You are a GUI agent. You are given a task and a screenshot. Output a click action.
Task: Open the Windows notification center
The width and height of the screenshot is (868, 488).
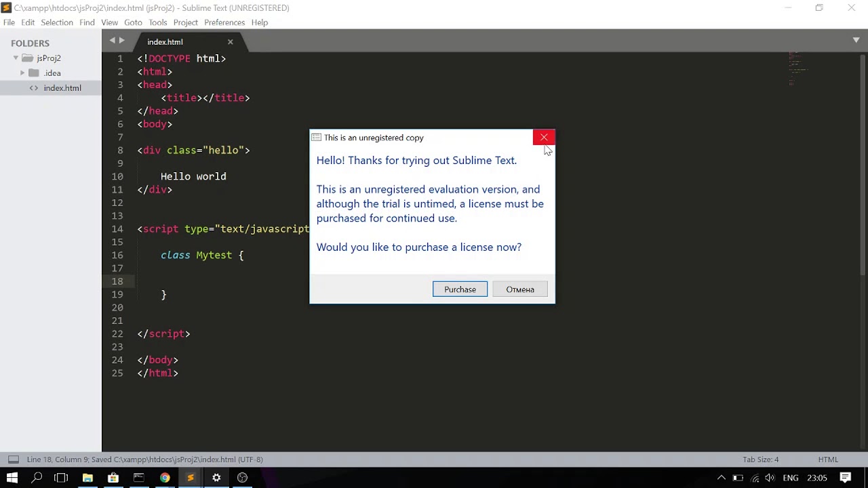(846, 478)
